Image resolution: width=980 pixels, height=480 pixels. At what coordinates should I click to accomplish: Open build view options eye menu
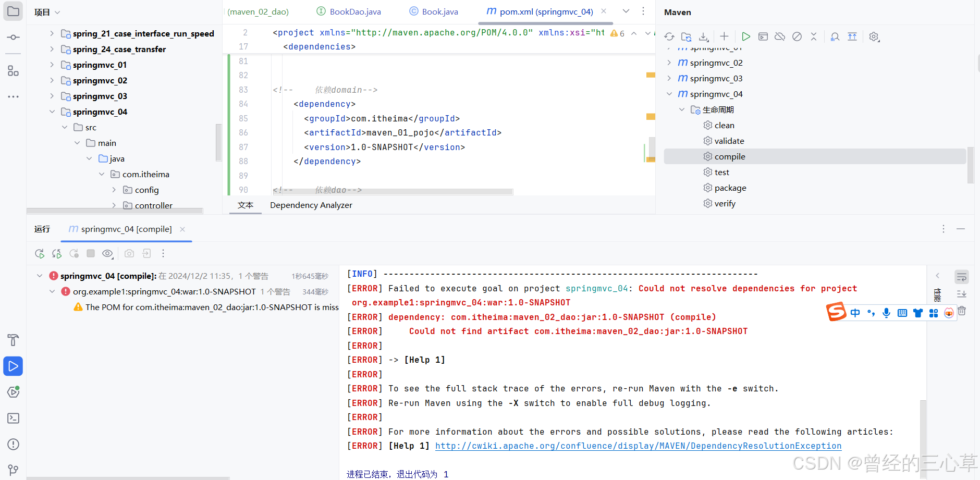click(107, 253)
